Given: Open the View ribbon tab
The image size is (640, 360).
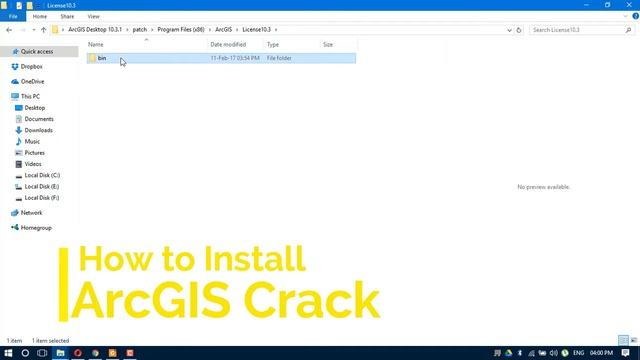Looking at the screenshot, I should pos(93,17).
